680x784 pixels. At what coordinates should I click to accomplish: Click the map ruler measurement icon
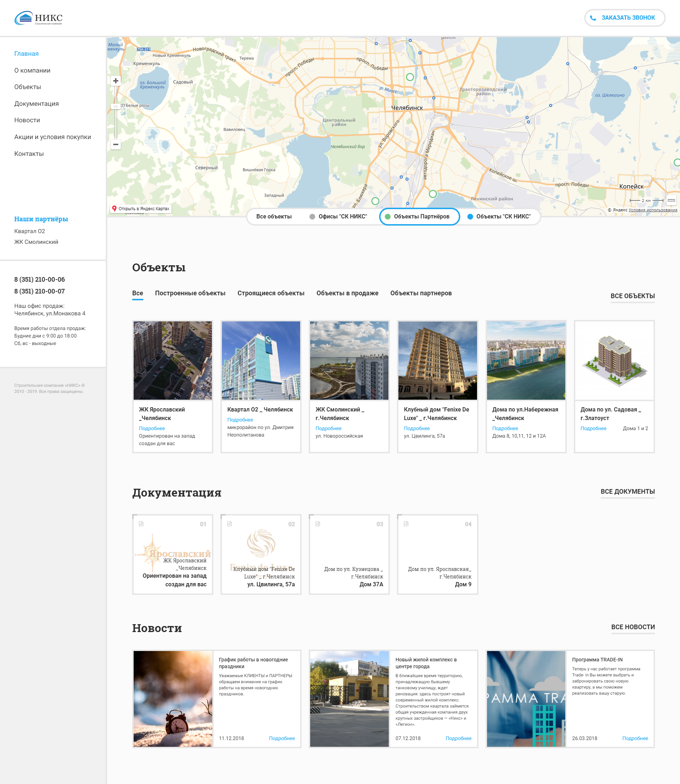coord(671,200)
